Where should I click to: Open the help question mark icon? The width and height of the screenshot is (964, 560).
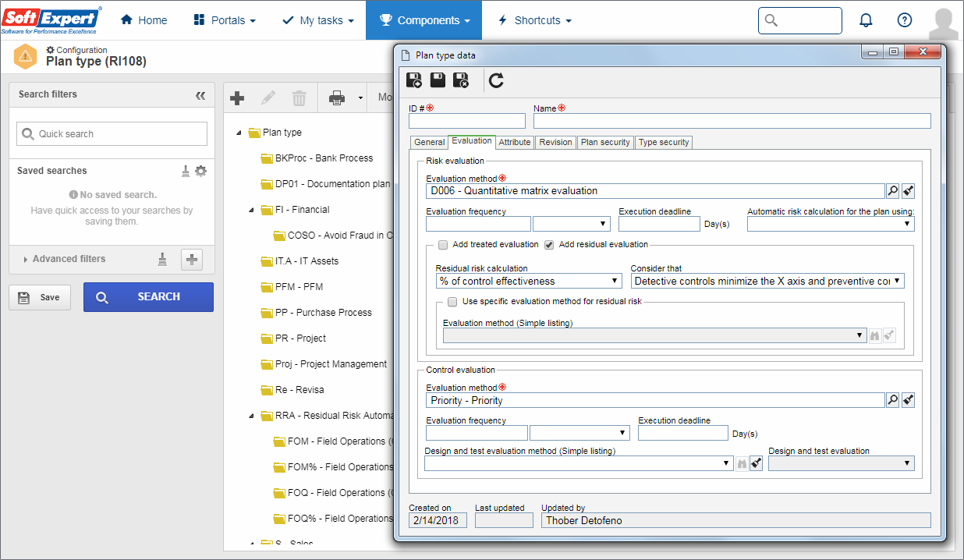point(905,20)
